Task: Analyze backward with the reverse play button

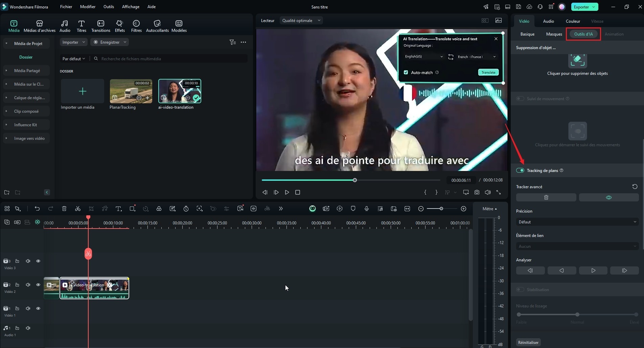Action: tap(561, 270)
